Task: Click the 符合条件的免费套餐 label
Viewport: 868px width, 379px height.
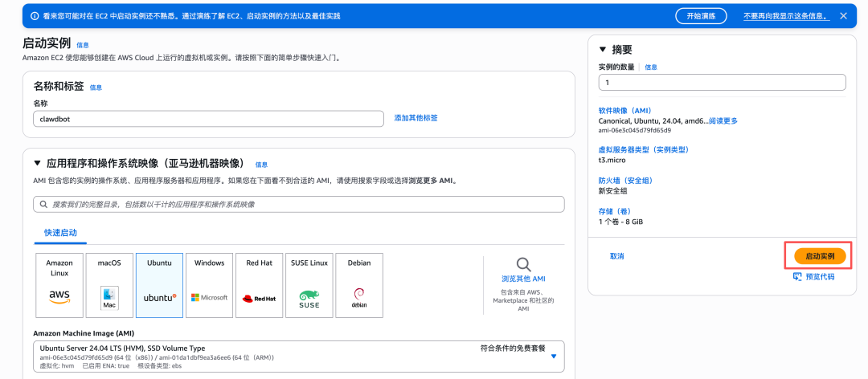Action: click(x=513, y=348)
